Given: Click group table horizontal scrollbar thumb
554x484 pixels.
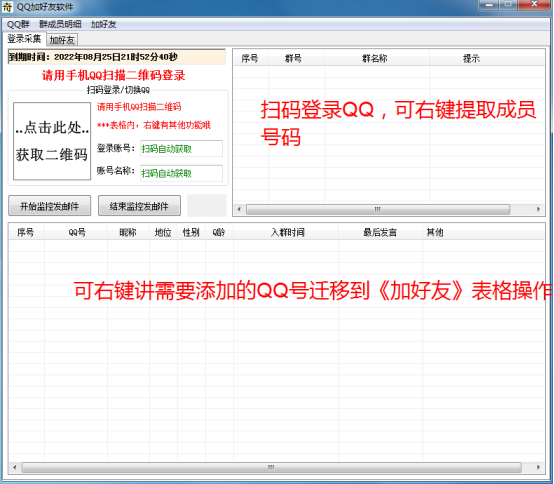Looking at the screenshot, I should tap(378, 209).
